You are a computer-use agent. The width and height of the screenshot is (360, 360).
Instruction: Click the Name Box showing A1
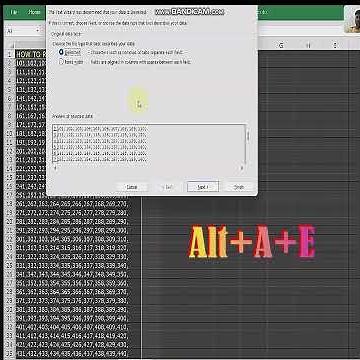point(21,31)
